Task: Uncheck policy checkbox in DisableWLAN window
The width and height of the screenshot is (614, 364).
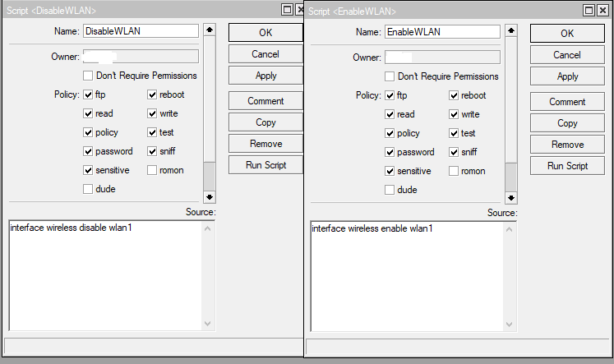Action: coord(88,132)
